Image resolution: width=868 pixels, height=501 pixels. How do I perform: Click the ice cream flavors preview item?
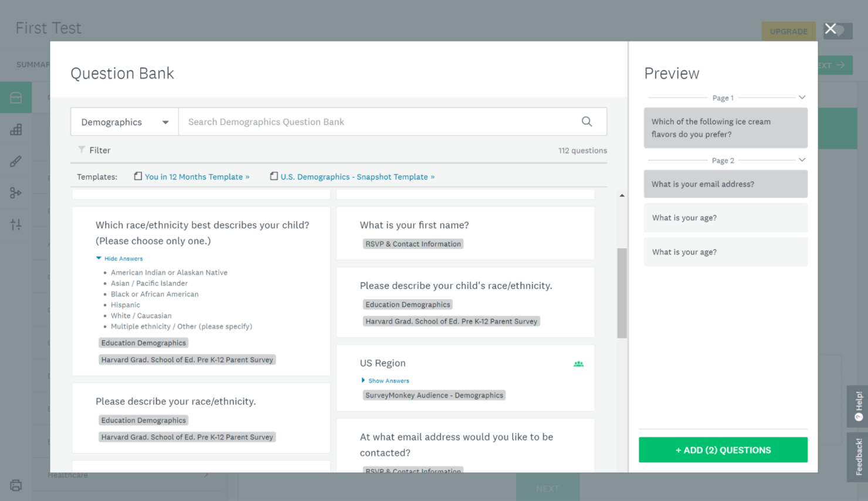(725, 128)
